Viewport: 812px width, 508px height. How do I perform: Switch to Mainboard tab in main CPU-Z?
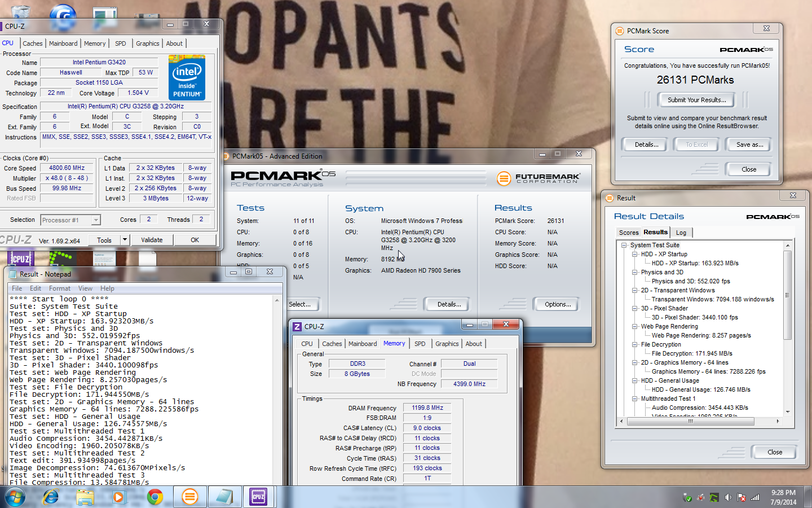(63, 43)
